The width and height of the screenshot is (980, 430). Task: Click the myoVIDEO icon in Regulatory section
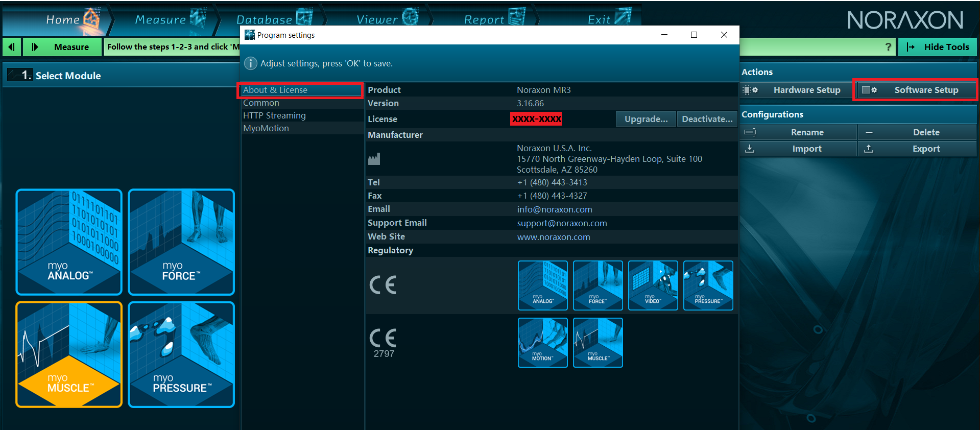pos(653,285)
